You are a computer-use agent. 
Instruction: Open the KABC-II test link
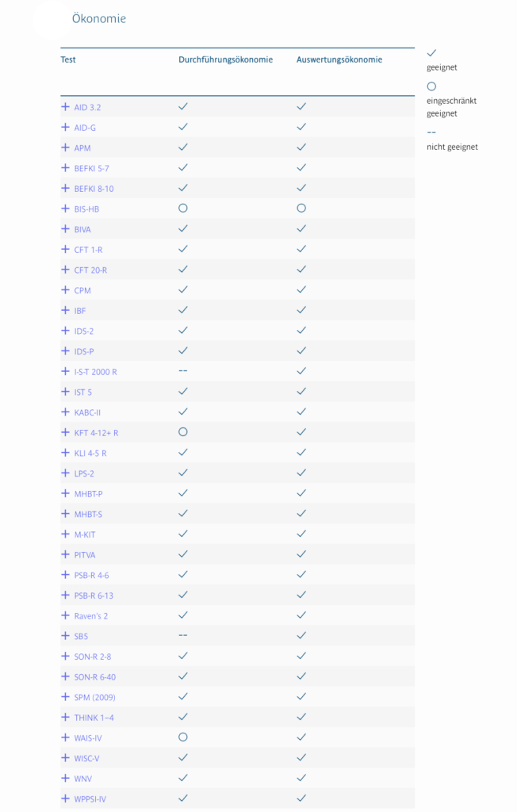click(x=87, y=412)
